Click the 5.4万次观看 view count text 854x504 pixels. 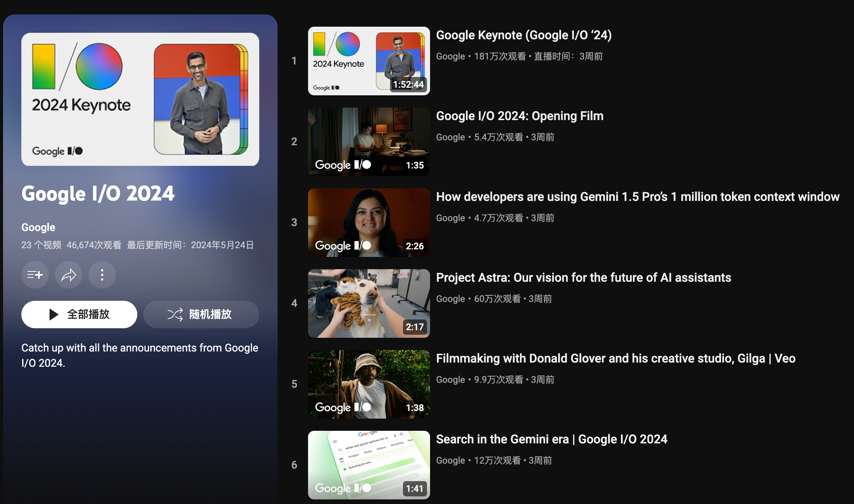coord(499,137)
